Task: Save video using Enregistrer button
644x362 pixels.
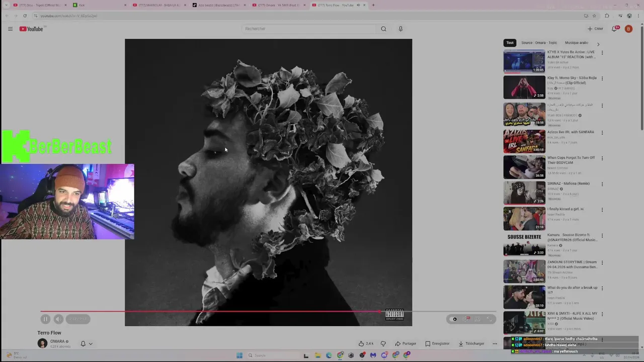Action: 437,343
